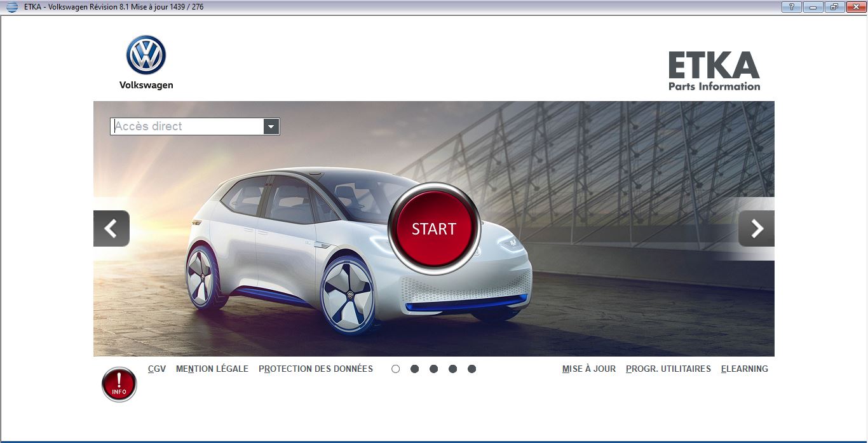Viewport: 868px width, 443px height.
Task: Open the red INFO icon
Action: (119, 385)
